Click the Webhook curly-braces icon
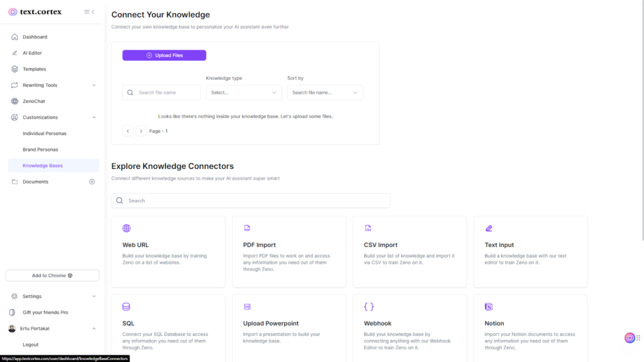The height and width of the screenshot is (362, 644). [368, 307]
